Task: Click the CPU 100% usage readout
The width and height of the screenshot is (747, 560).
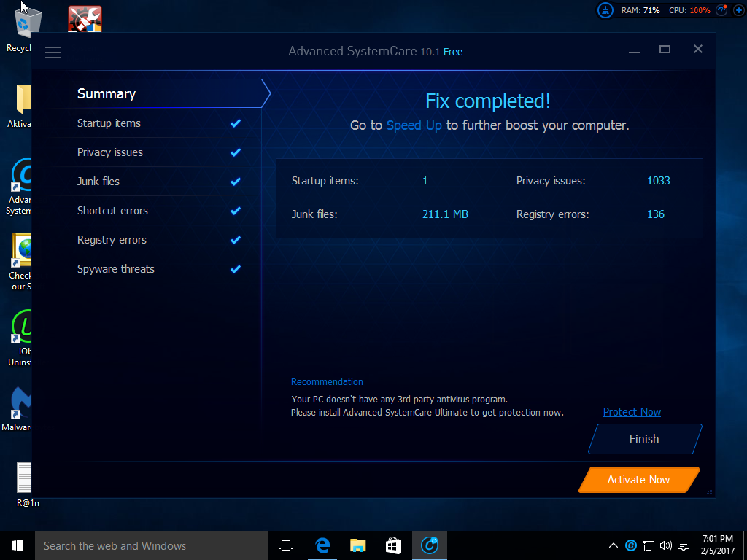Action: click(689, 10)
